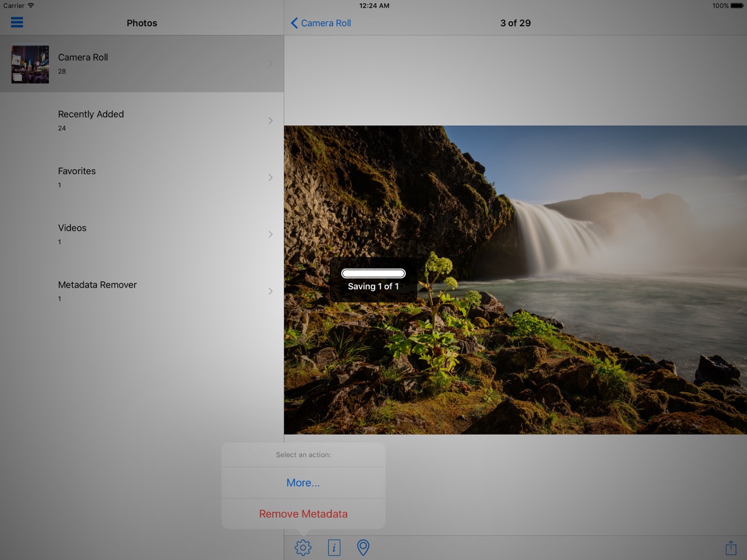Expand the Videos album chevron
The image size is (747, 560).
tap(270, 234)
